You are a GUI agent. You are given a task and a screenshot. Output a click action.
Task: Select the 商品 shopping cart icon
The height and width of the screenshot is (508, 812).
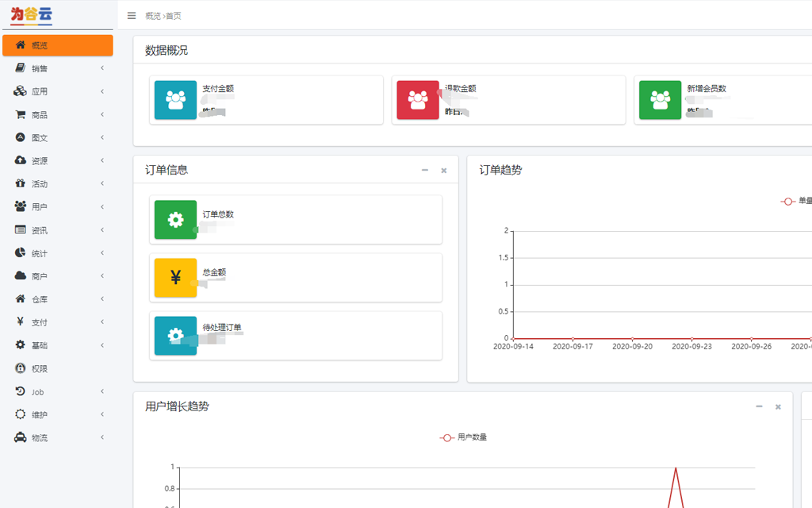point(20,114)
